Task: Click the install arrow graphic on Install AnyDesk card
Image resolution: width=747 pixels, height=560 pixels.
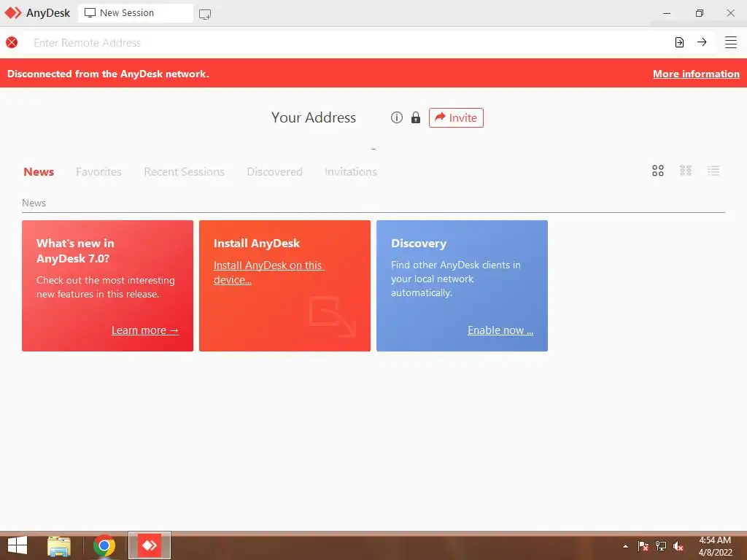Action: [333, 316]
